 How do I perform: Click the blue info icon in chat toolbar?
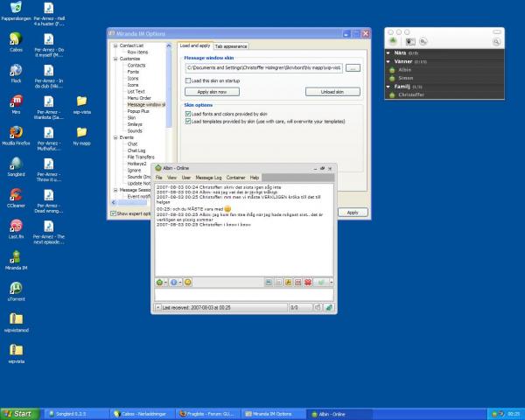[x=173, y=283]
